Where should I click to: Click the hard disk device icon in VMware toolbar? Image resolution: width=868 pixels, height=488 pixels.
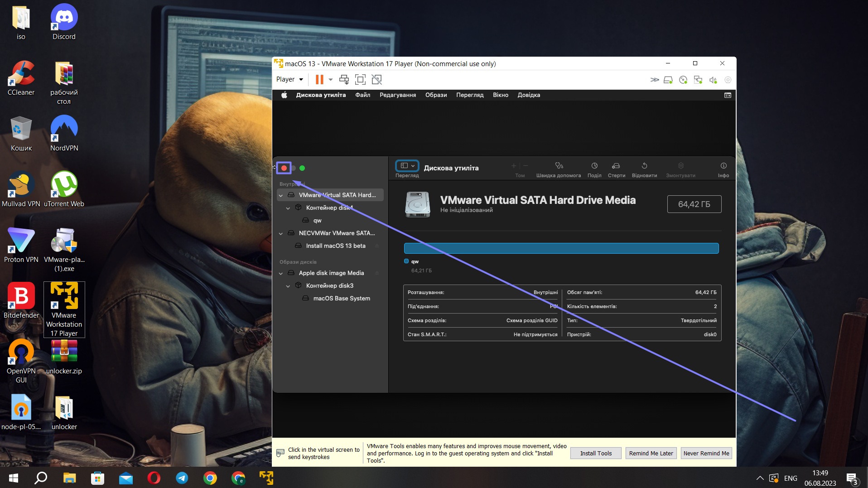pos(668,80)
